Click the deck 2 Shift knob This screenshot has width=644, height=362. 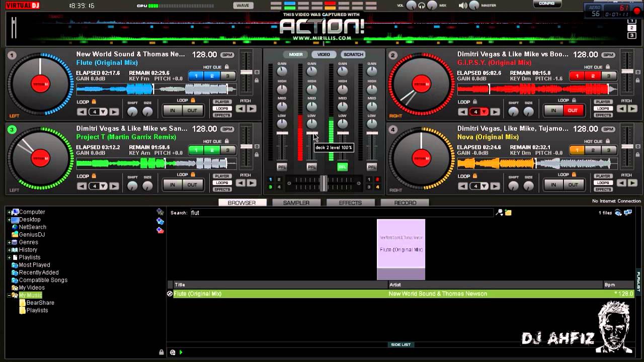513,112
